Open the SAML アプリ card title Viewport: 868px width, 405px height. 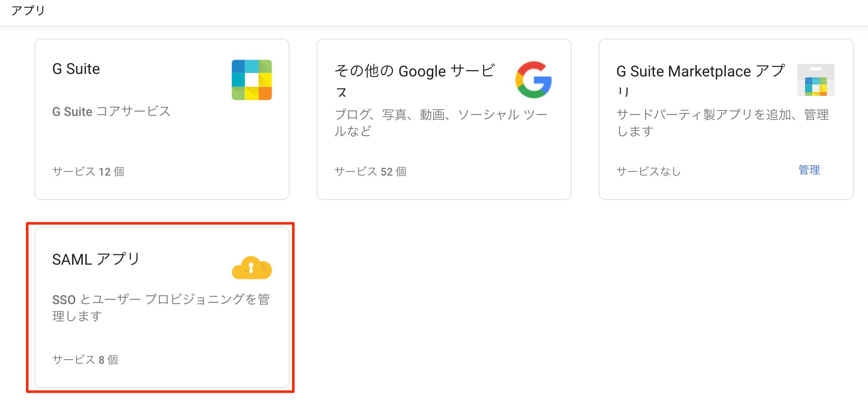pyautogui.click(x=96, y=259)
